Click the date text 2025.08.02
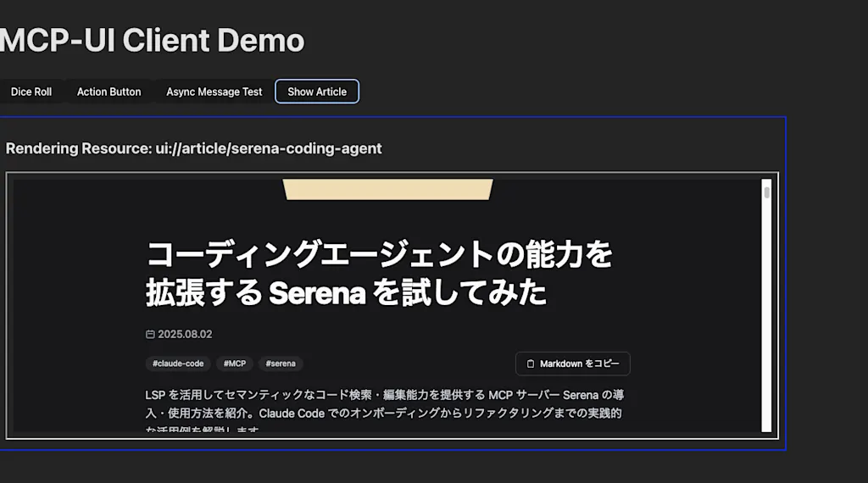Screen dimensions: 868x483 point(185,334)
